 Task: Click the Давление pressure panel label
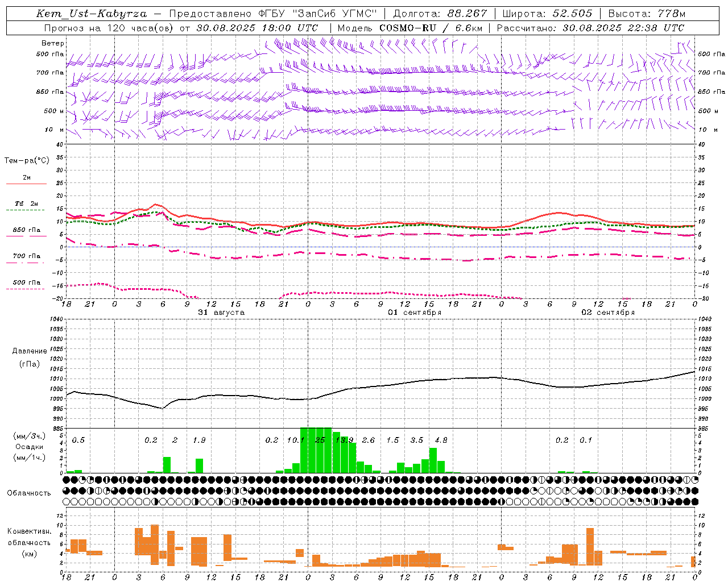pos(30,351)
